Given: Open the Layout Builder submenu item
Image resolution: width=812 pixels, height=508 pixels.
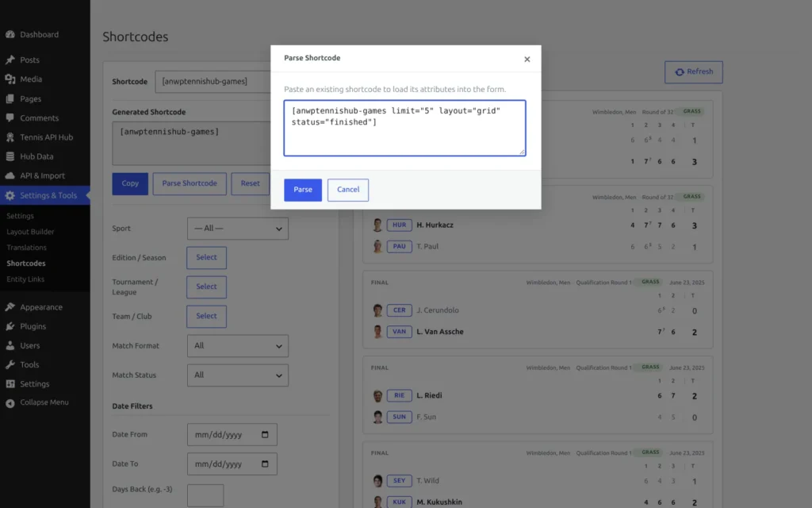Looking at the screenshot, I should tap(30, 232).
